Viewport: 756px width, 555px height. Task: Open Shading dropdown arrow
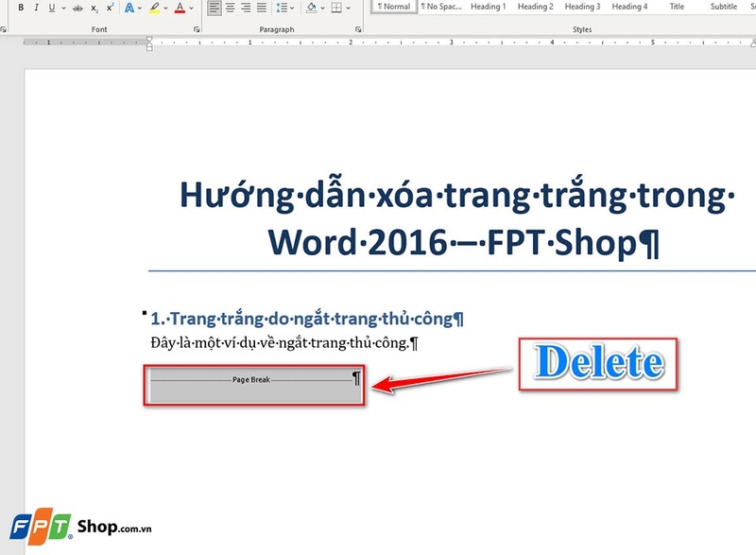pos(322,8)
